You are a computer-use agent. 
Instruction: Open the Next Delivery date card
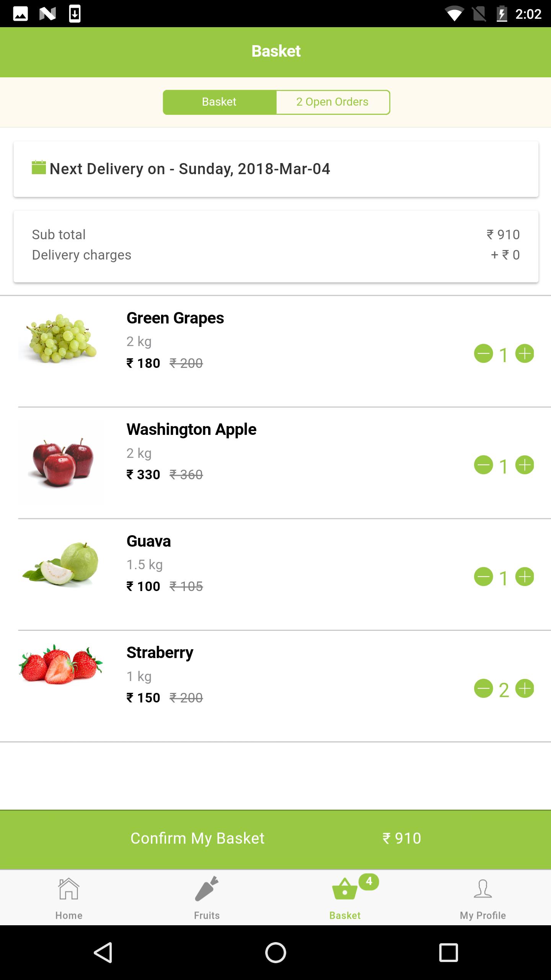click(x=276, y=169)
